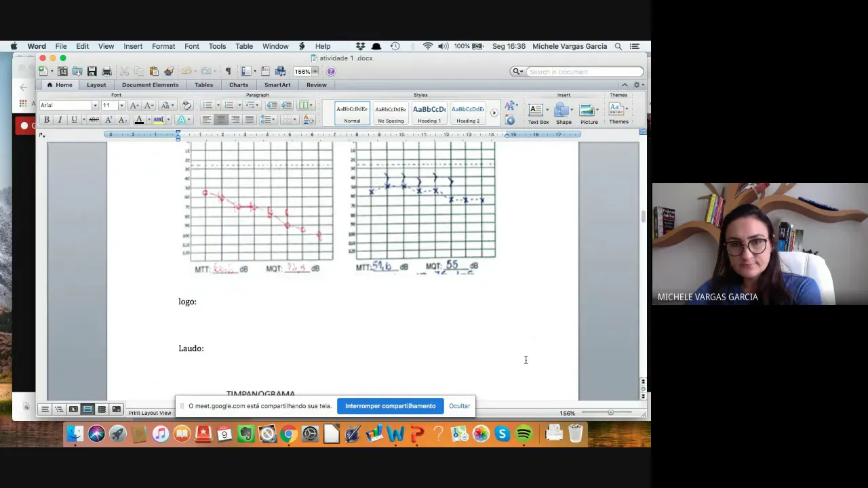868x488 pixels.
Task: Click the Search in Document field
Action: coord(585,71)
